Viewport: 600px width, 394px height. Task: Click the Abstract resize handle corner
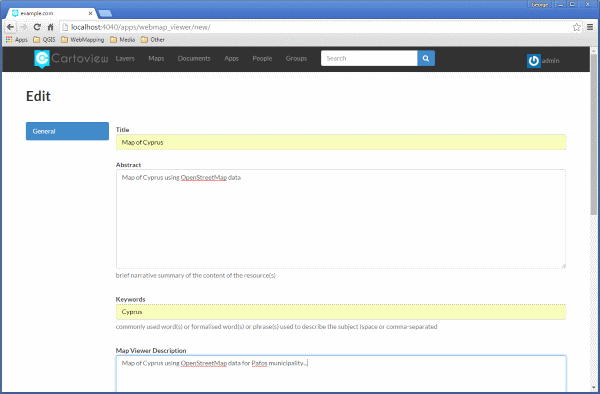point(563,266)
